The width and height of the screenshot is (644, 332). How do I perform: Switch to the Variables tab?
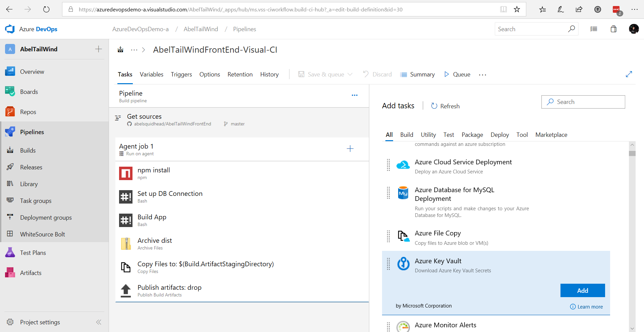(x=152, y=74)
